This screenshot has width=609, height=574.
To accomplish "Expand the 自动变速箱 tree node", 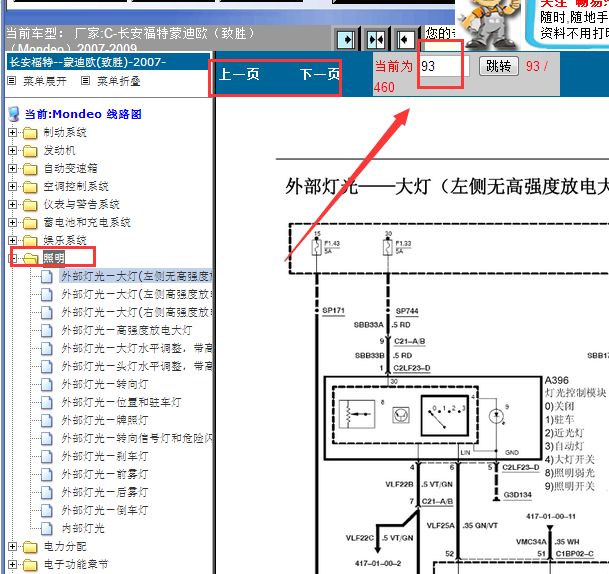I will [x=12, y=168].
